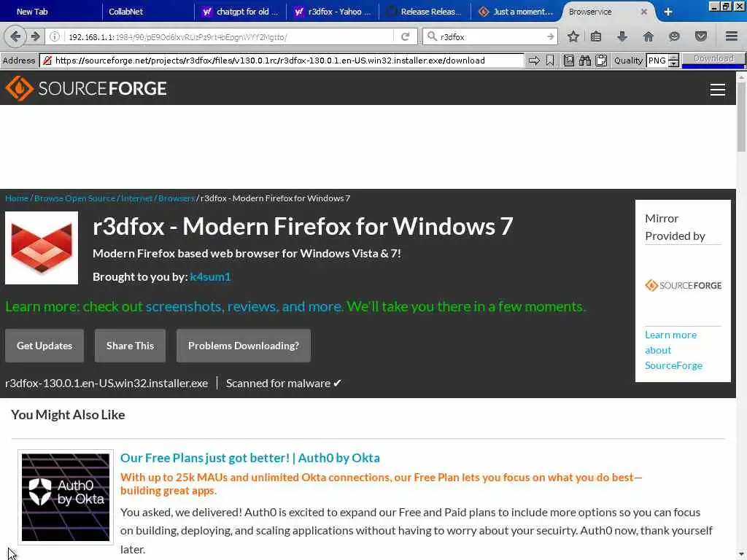Click the You Might Also Like heading
The image size is (747, 560).
point(68,415)
